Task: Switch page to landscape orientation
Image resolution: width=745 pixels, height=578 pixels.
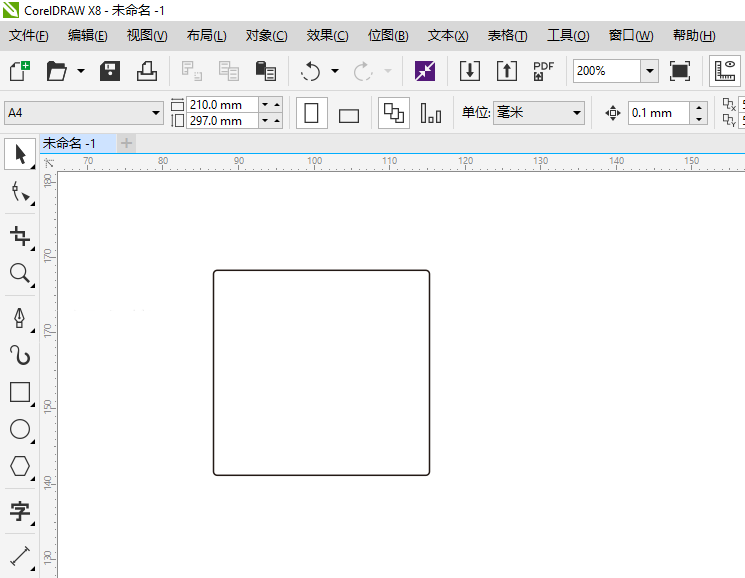Action: (x=349, y=114)
